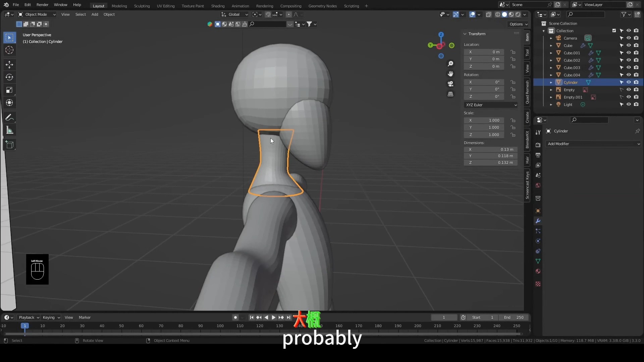Viewport: 644px width, 362px height.
Task: Toggle Collection exclude checkbox
Action: point(614,31)
